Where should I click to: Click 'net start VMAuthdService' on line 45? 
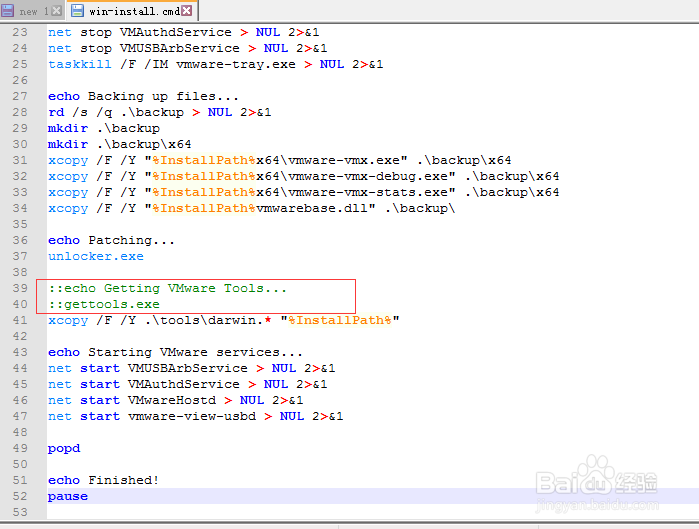[x=144, y=384]
